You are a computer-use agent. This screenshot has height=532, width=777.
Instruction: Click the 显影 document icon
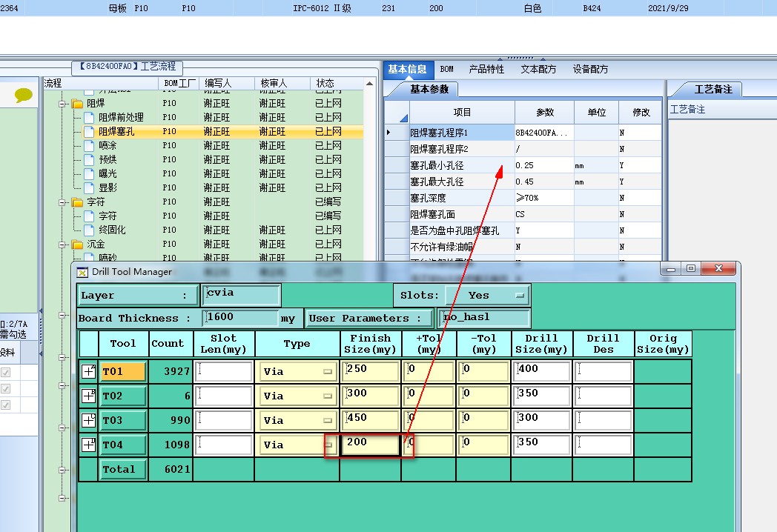pos(89,187)
